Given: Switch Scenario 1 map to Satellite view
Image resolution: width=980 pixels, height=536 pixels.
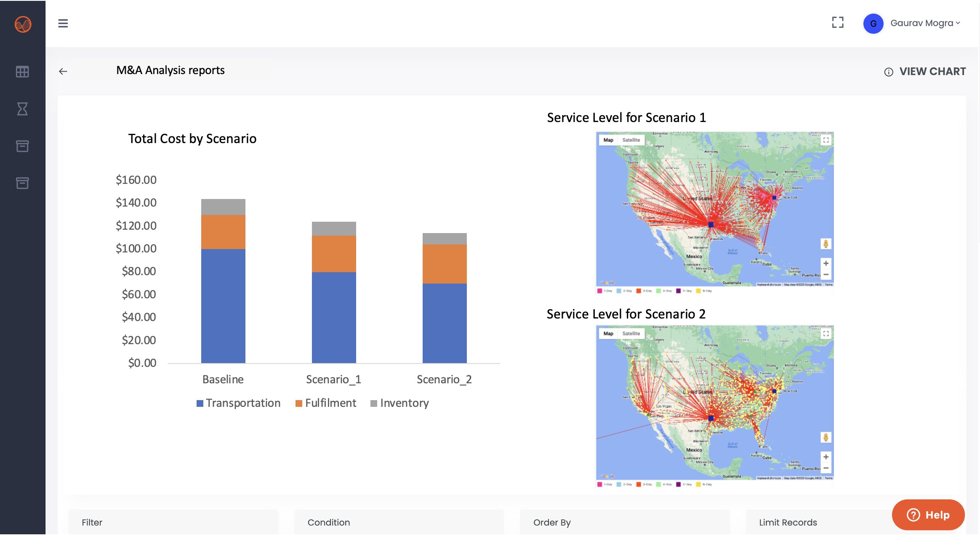Looking at the screenshot, I should click(631, 140).
